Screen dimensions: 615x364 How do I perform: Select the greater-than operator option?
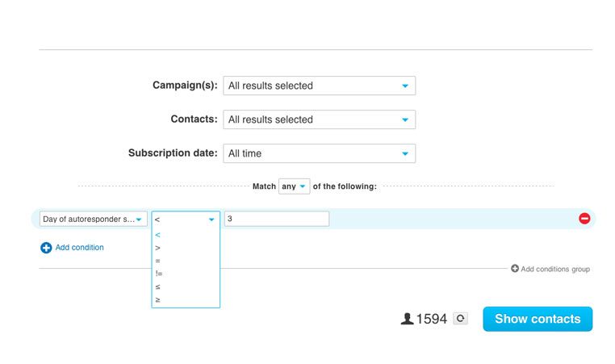157,248
